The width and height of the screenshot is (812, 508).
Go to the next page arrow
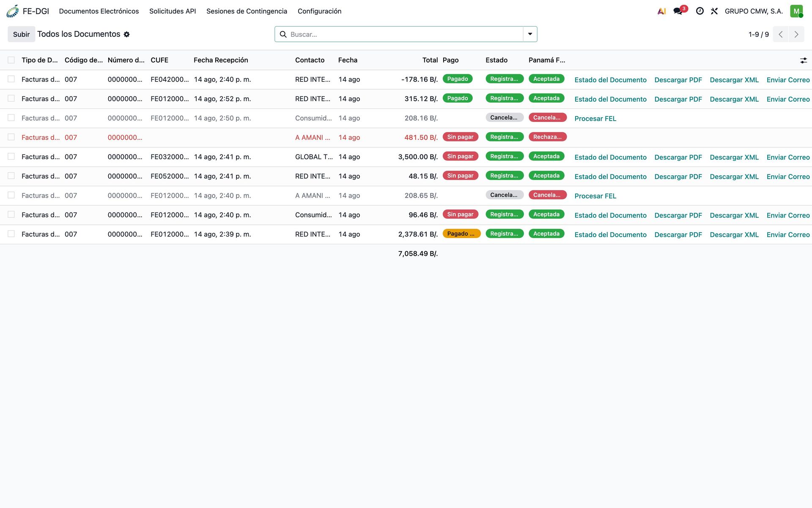(796, 34)
